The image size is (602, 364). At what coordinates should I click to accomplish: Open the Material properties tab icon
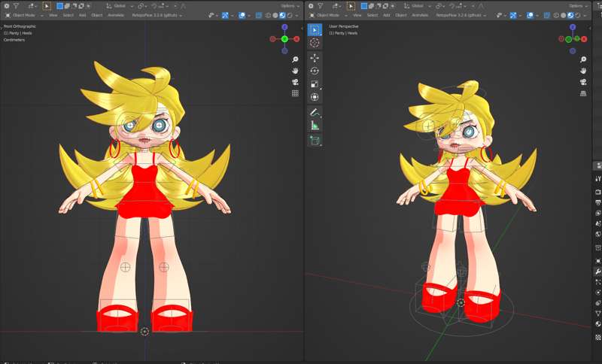coord(597,324)
